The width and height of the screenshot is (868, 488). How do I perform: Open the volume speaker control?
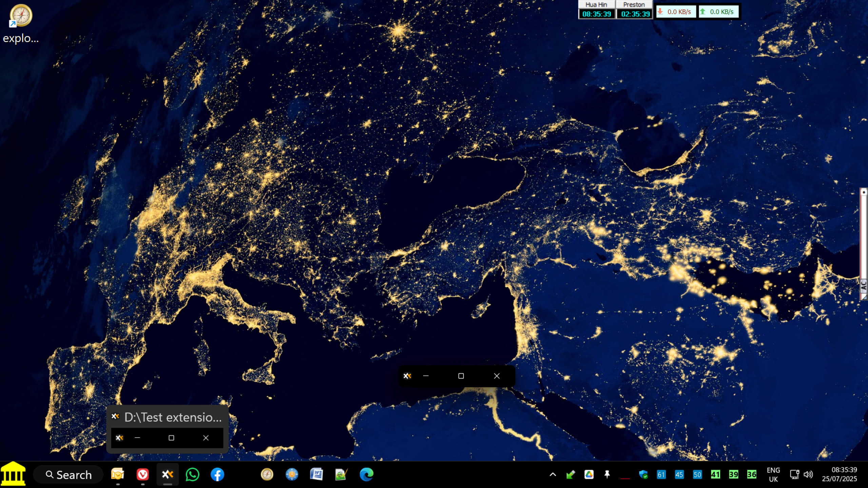point(808,474)
